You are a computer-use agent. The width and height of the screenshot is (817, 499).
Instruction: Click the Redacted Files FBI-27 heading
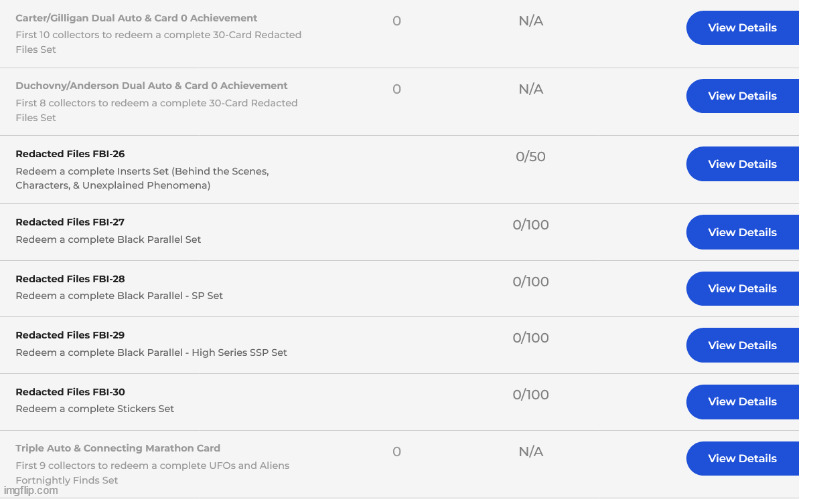(70, 222)
